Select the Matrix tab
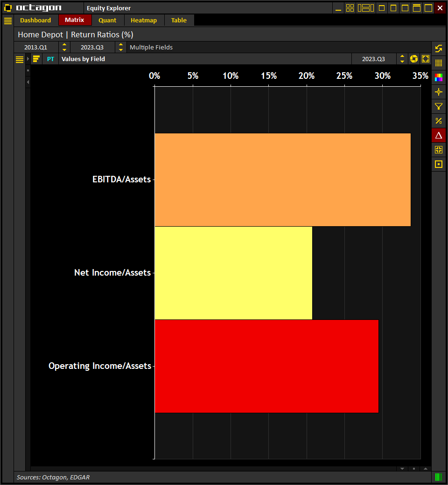The width and height of the screenshot is (448, 485). coord(75,20)
